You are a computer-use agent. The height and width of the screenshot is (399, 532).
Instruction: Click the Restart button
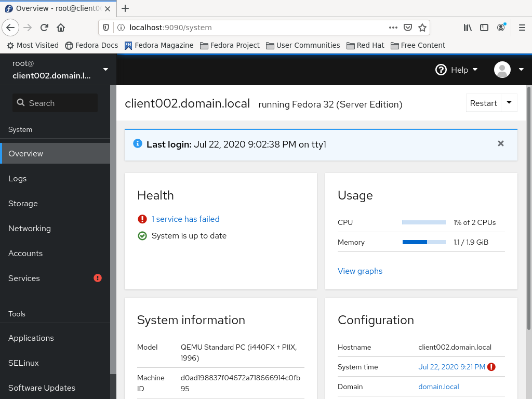tap(484, 103)
